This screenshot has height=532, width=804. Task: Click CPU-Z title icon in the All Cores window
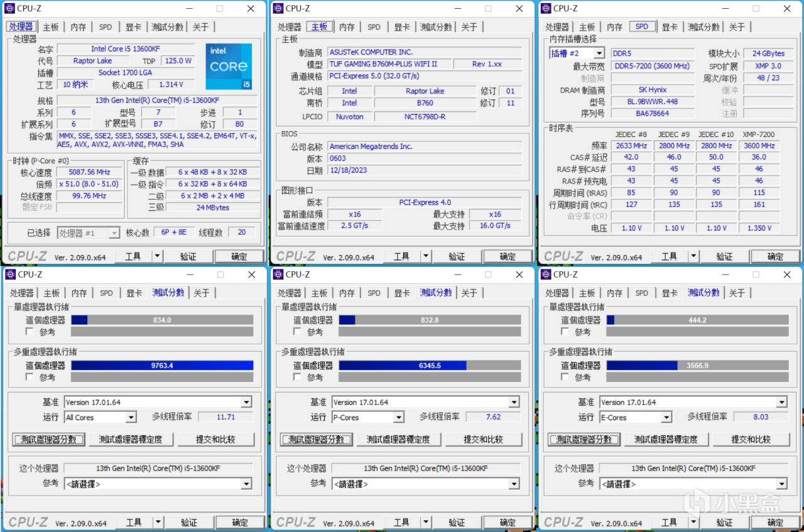[10, 274]
